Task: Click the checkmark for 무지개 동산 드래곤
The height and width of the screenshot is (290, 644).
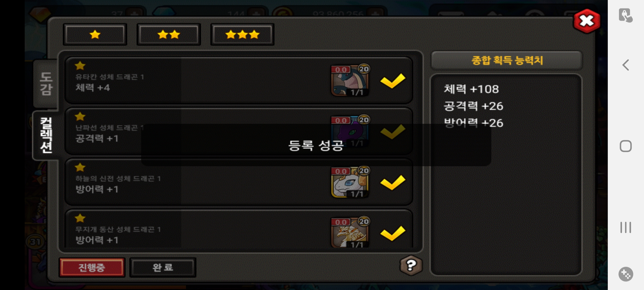Action: point(393,233)
